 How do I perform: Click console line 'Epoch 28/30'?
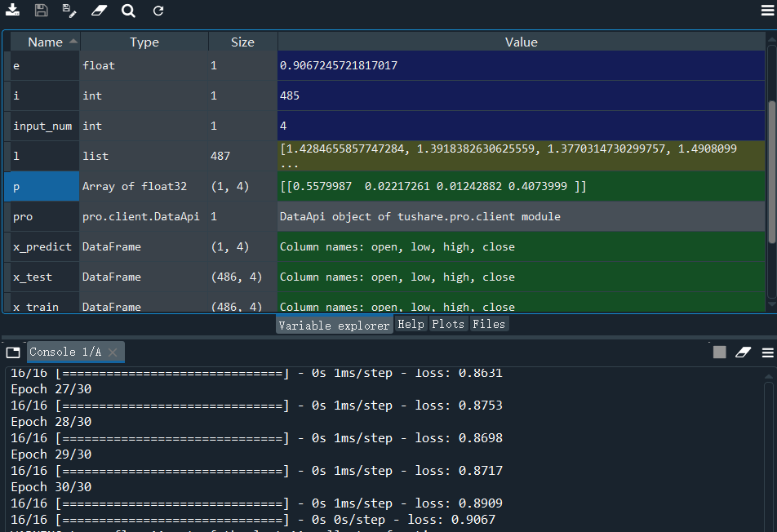tap(51, 422)
